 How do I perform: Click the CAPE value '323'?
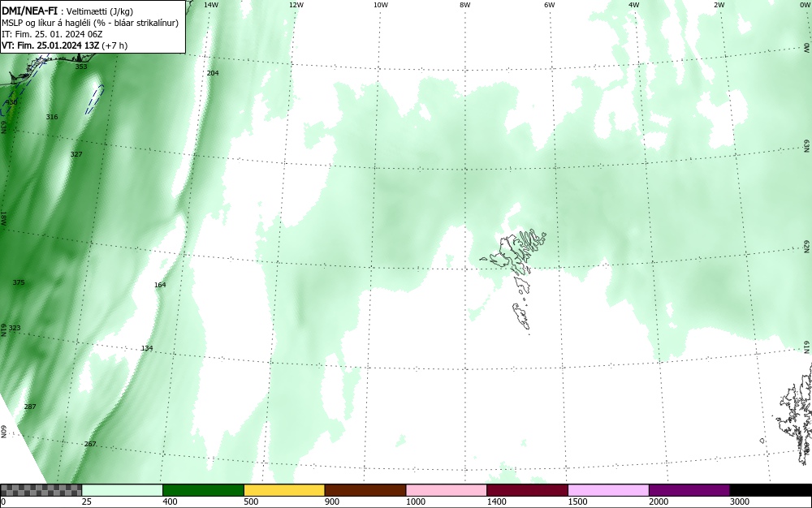click(15, 328)
